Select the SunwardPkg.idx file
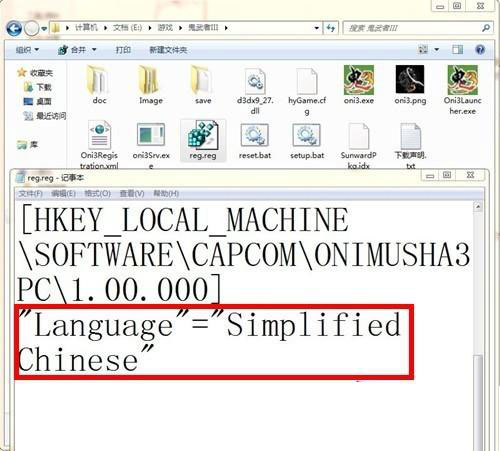500x451 pixels. click(359, 145)
